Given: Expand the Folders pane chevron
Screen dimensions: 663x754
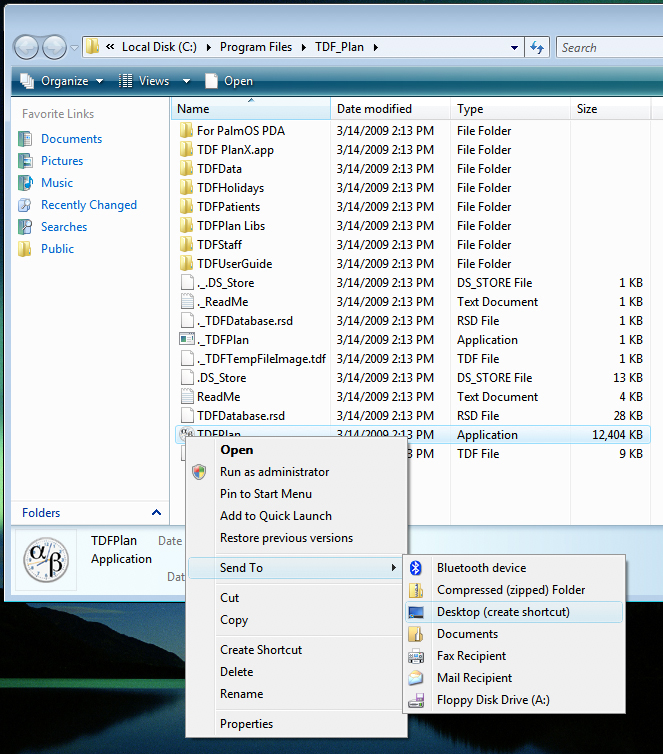Looking at the screenshot, I should pos(156,513).
